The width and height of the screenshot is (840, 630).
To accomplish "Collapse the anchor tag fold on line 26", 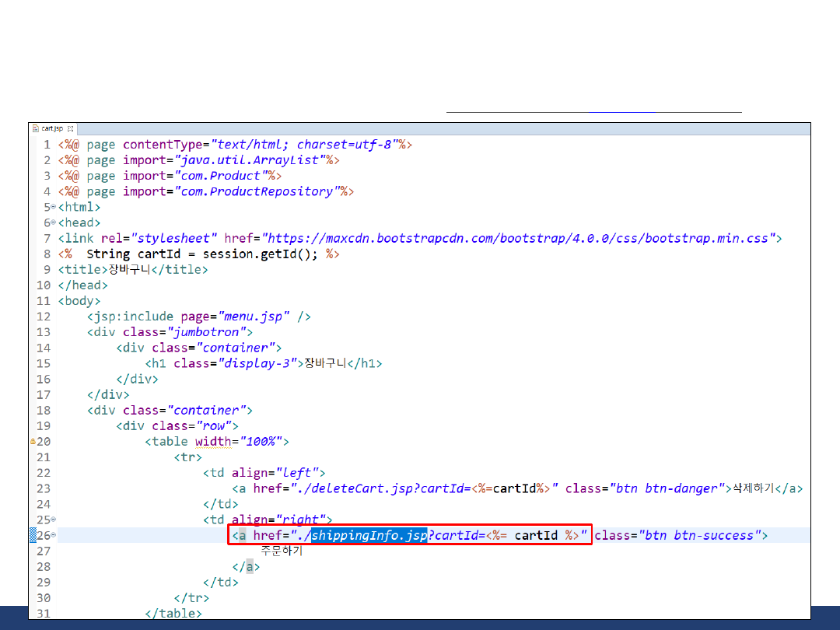I will coord(53,535).
